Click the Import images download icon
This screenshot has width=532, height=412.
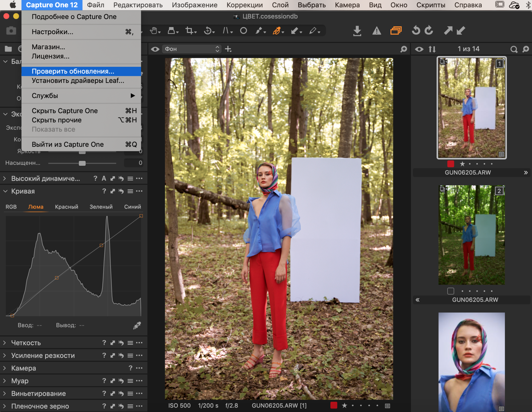[x=357, y=31]
